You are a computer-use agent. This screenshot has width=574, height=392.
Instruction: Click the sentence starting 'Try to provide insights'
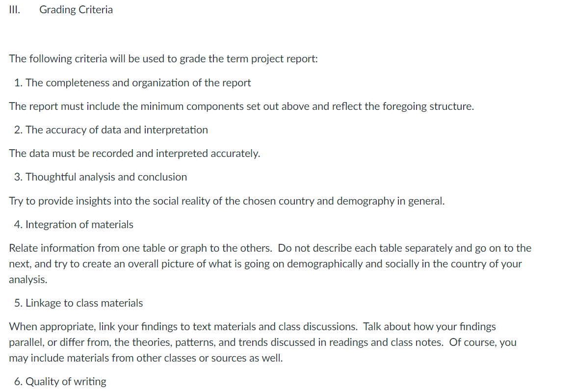tap(227, 201)
